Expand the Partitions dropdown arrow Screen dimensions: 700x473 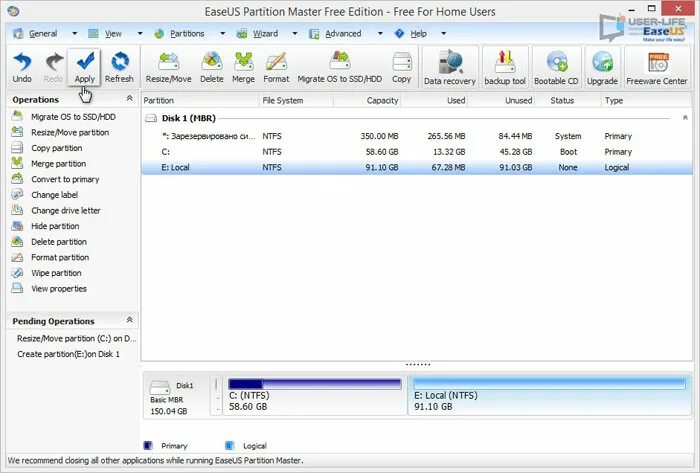point(222,33)
